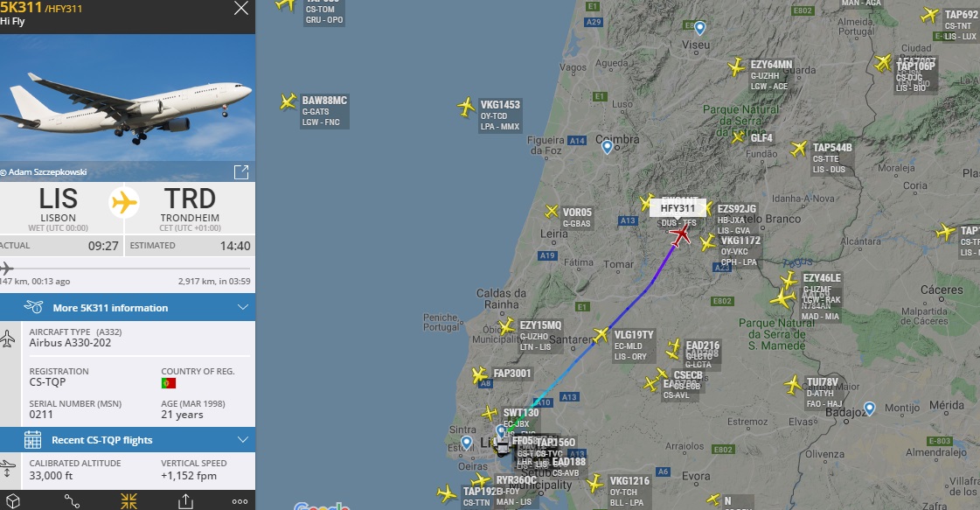Open more options three-dots icon
Viewport: 980px width, 510px height.
click(240, 501)
